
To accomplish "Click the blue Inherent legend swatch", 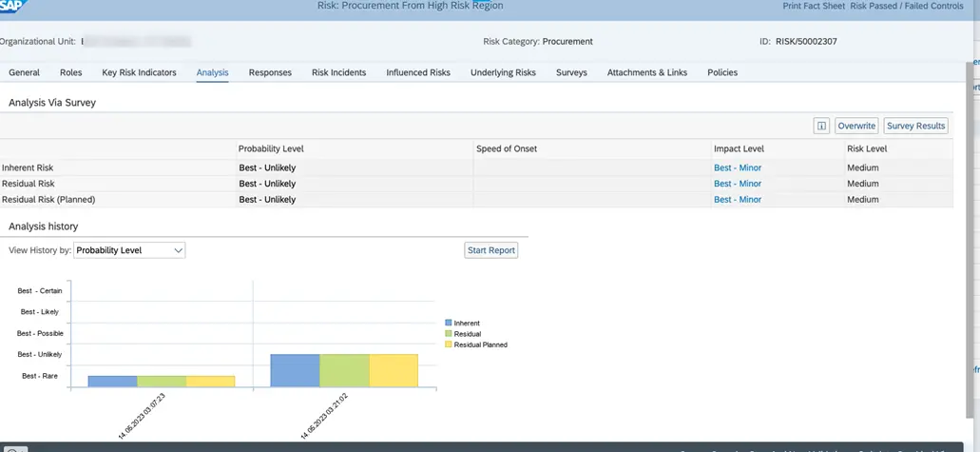I will tap(449, 324).
